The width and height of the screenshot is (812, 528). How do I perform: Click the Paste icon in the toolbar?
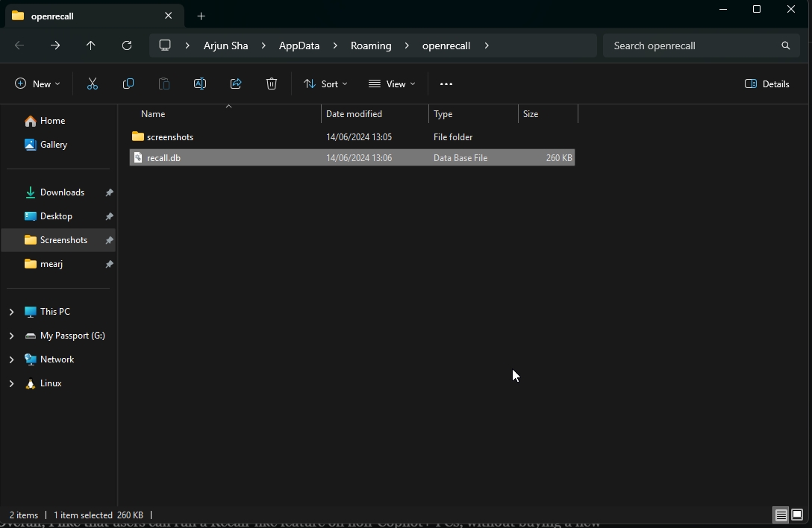point(163,84)
